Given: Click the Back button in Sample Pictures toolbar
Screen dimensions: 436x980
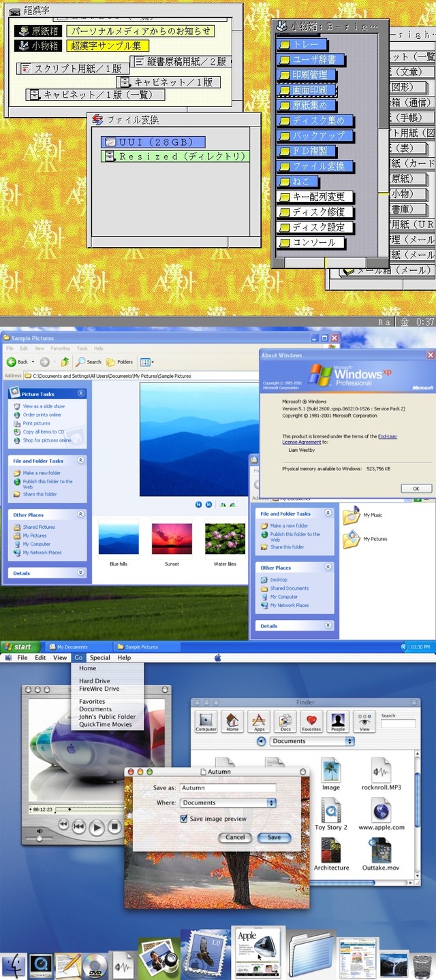Looking at the screenshot, I should 18,362.
